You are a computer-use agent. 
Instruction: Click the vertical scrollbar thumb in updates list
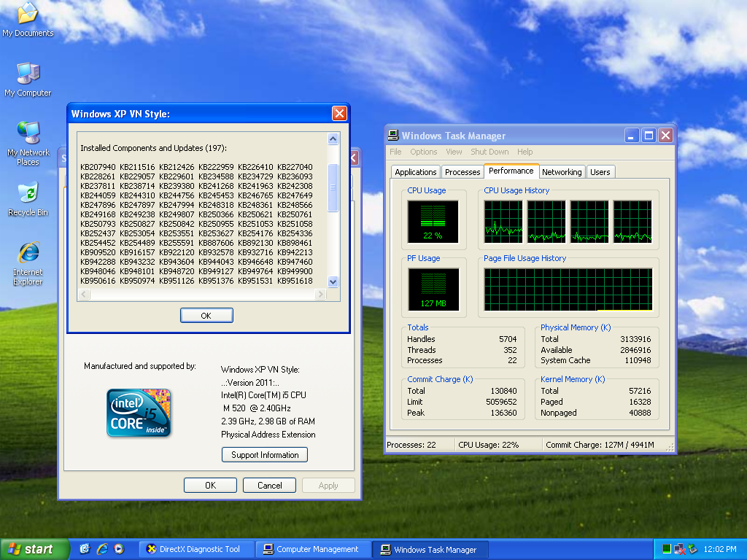[333, 187]
